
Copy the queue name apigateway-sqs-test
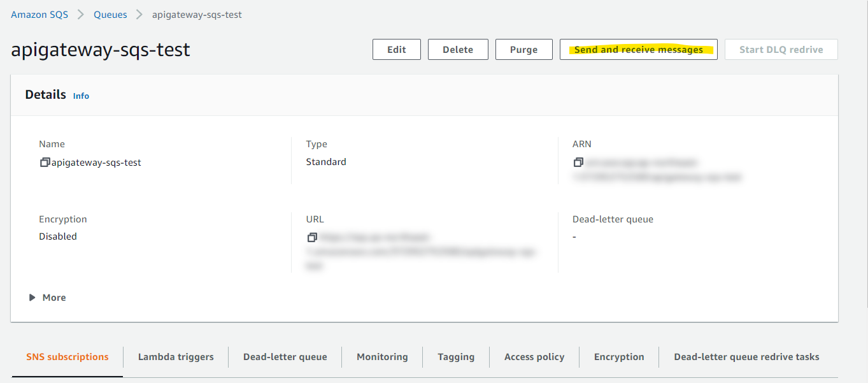pyautogui.click(x=45, y=162)
